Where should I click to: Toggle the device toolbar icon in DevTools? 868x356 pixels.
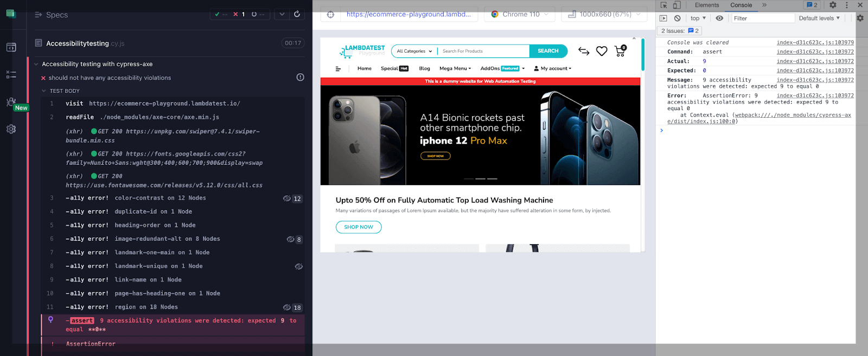677,5
